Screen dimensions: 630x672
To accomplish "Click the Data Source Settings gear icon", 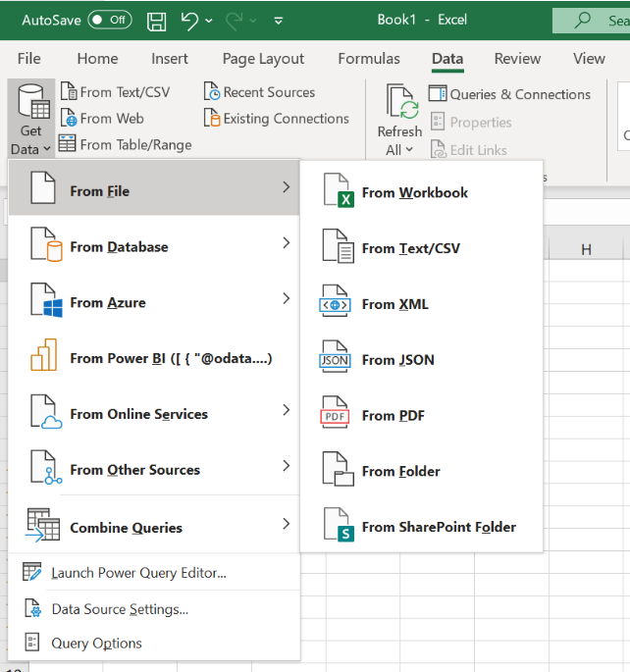I will pos(33,608).
